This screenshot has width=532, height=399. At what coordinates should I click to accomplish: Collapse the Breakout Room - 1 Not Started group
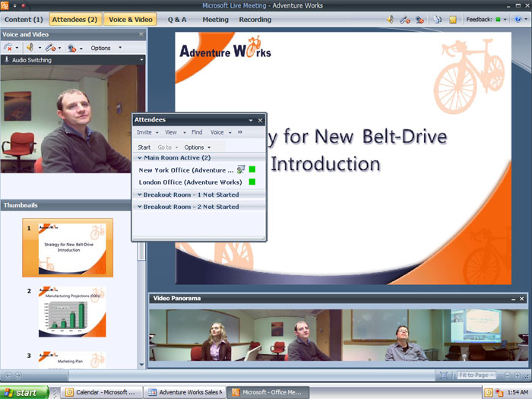139,195
